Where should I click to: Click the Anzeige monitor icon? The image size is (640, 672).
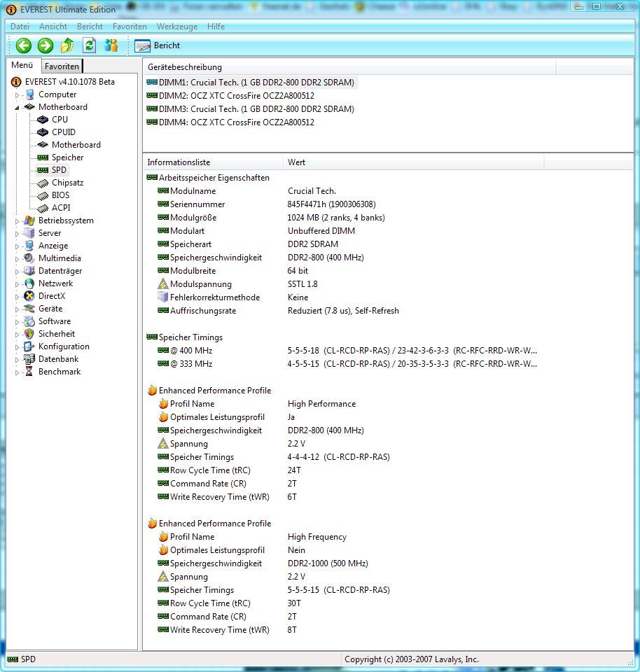pos(29,246)
